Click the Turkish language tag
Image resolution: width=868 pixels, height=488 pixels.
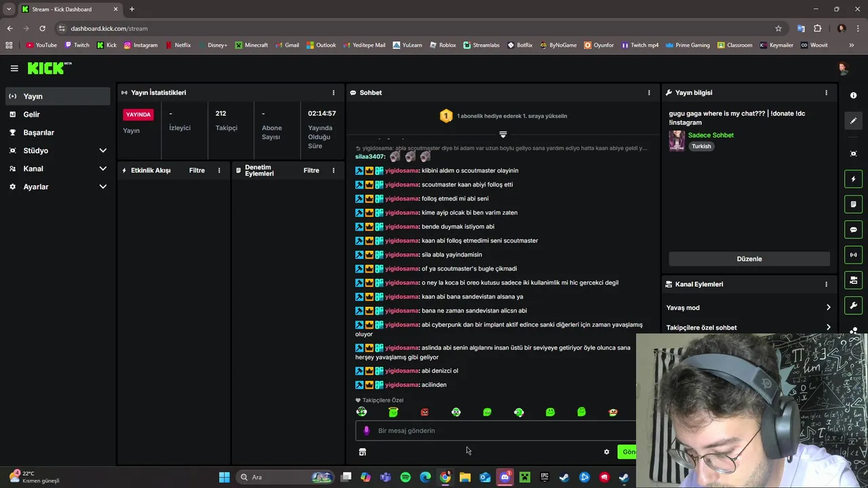pyautogui.click(x=701, y=146)
